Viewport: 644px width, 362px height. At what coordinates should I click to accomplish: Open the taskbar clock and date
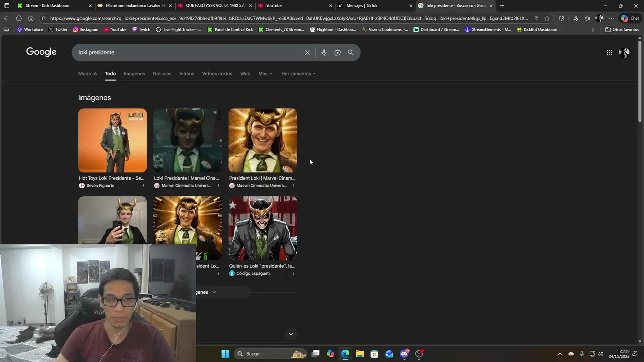click(619, 354)
